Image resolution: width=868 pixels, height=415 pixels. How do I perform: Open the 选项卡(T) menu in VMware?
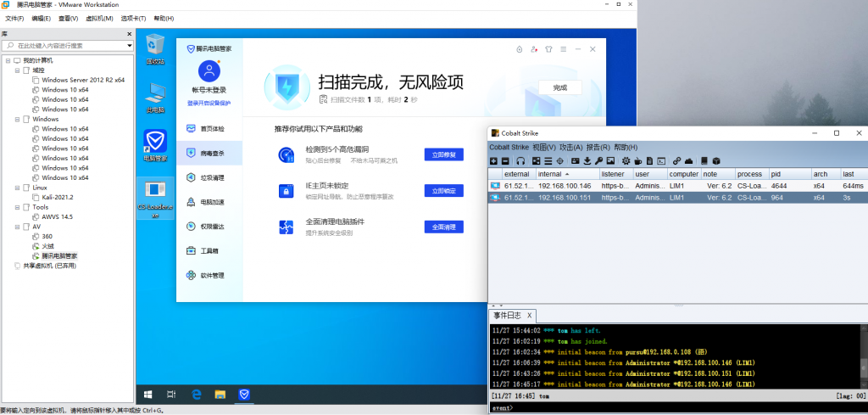click(133, 19)
